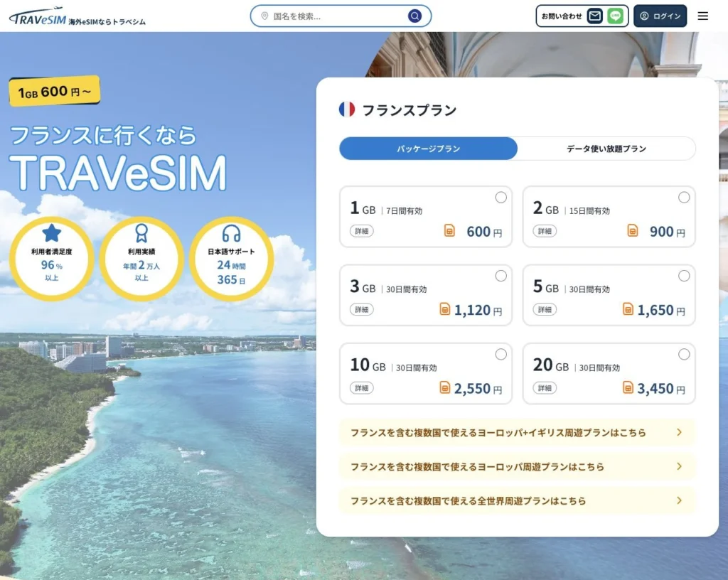Open the hamburger menu

pyautogui.click(x=703, y=16)
